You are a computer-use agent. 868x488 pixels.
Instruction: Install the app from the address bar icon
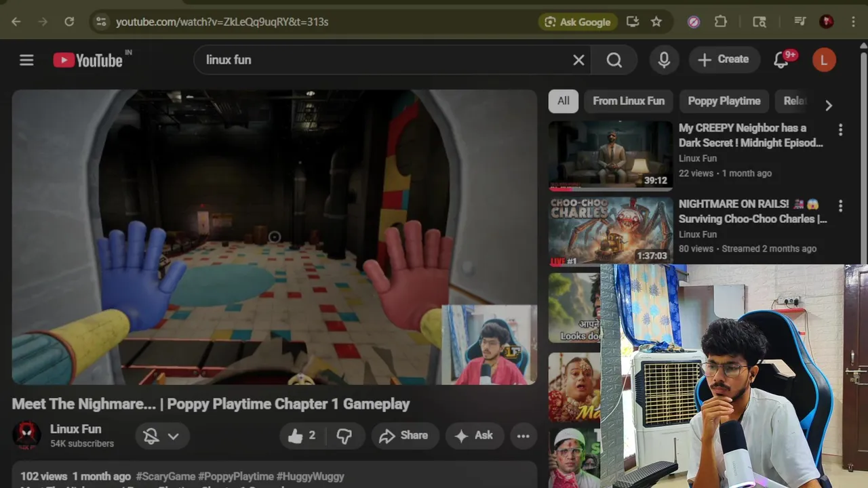point(633,22)
